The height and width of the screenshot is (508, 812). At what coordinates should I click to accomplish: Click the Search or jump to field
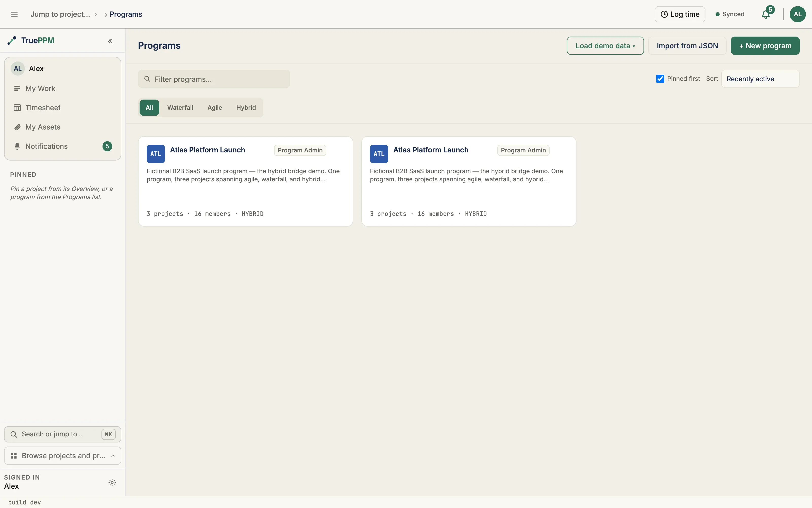(62, 434)
